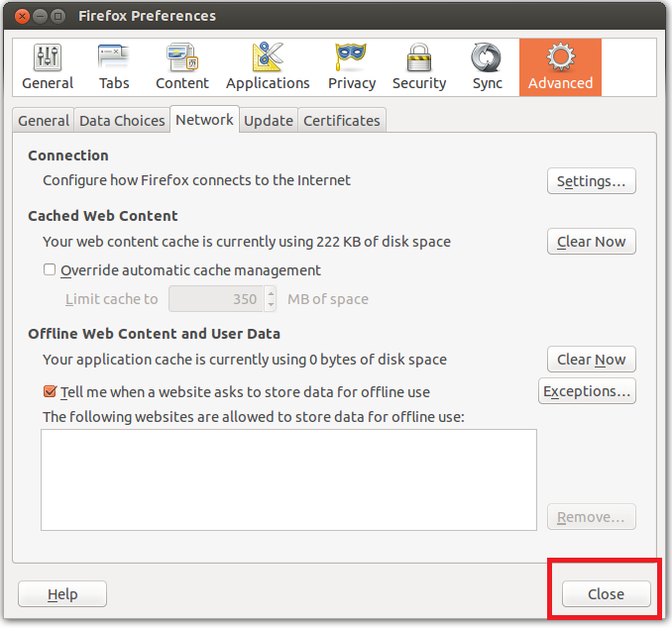The height and width of the screenshot is (628, 672).
Task: Click the disabled Remove button
Action: click(591, 517)
